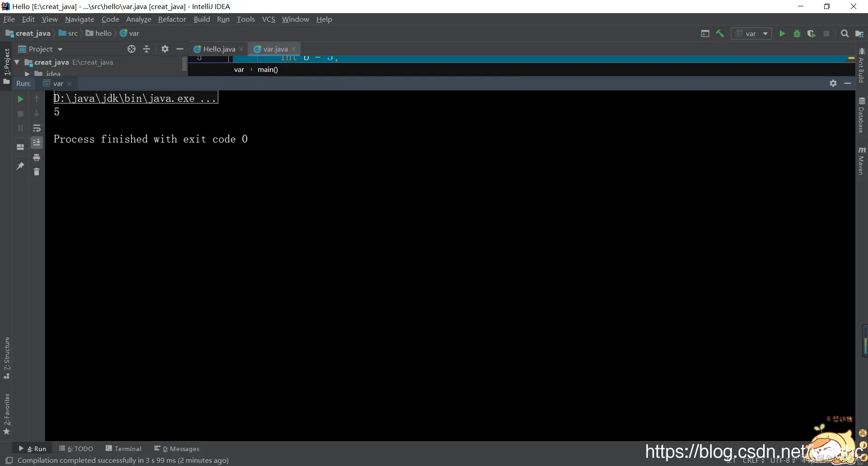Open the Edit menu
This screenshot has height=466, width=868.
[x=28, y=19]
